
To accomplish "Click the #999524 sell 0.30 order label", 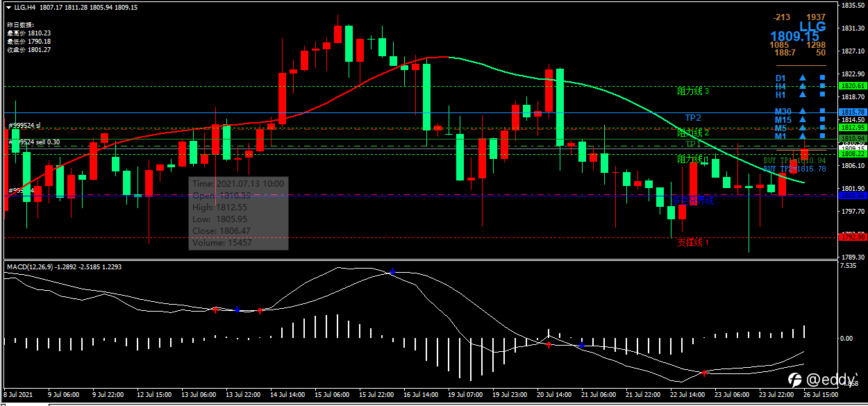I will 34,142.
